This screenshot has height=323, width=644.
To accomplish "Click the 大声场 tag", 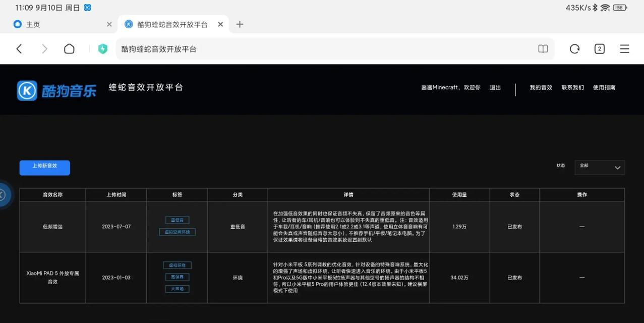I will [x=177, y=289].
